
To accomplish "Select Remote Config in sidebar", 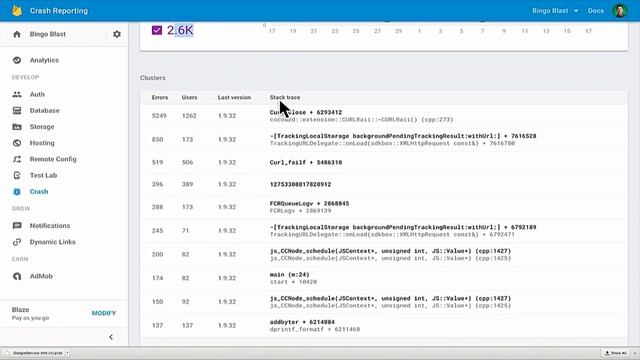I will (53, 159).
